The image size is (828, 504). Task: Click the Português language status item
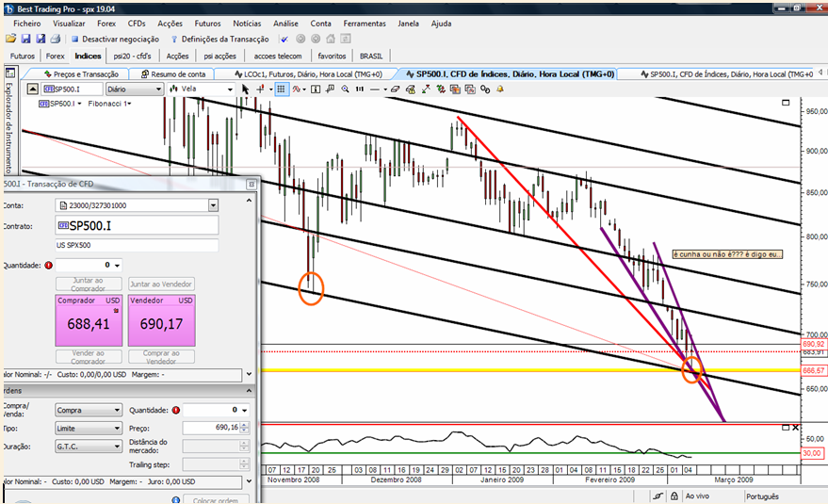(762, 496)
